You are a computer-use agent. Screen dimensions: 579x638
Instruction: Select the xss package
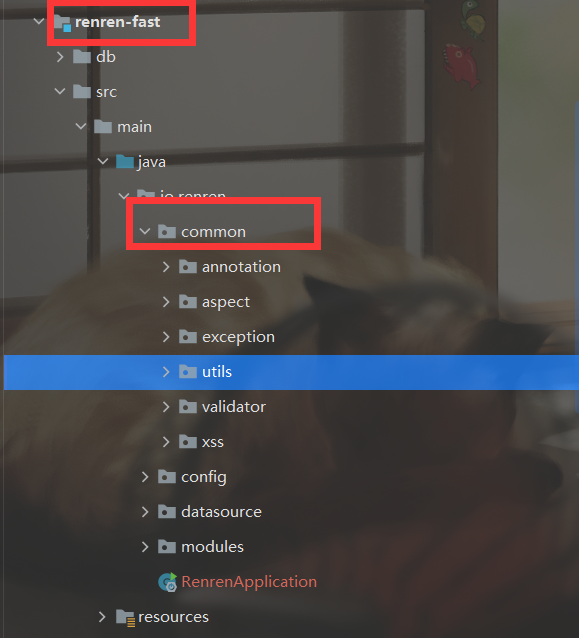pos(213,442)
